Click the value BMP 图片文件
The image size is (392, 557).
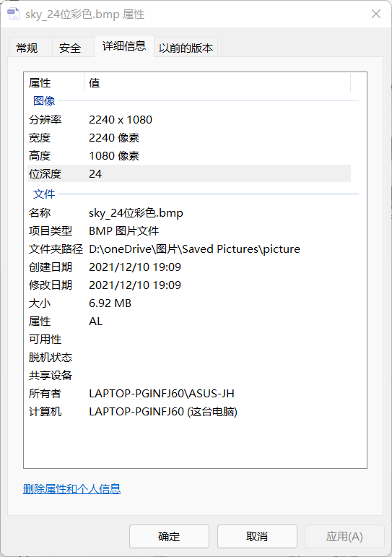123,231
